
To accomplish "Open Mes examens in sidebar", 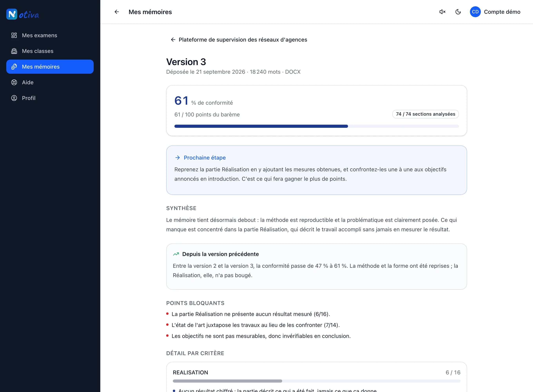I will (50, 35).
